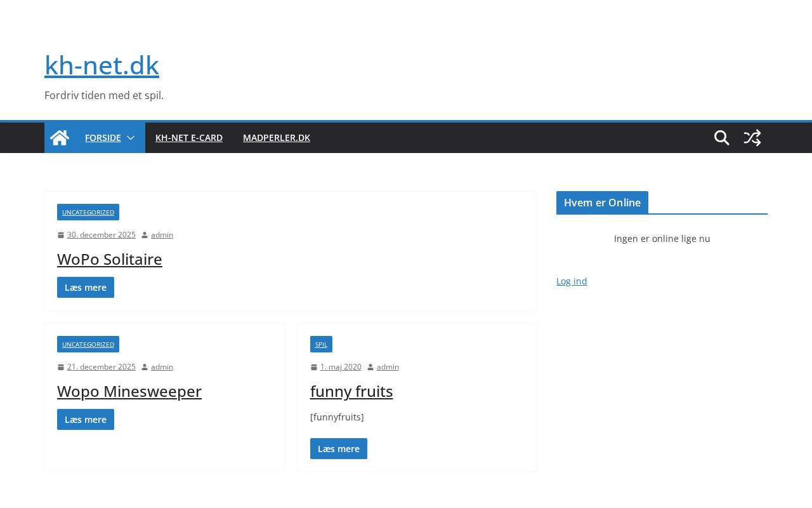Open Uncategorized tag on WoPo Solitaire card
The image size is (812, 508).
tap(88, 212)
